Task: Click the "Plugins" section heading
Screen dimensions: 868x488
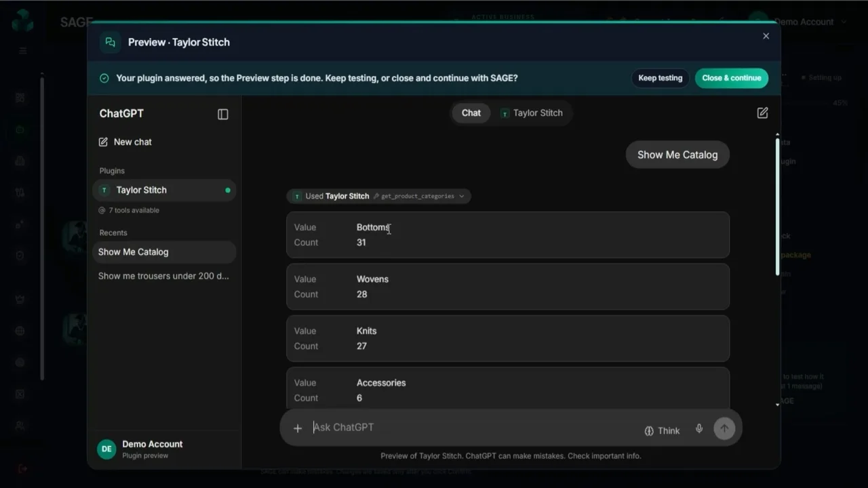Action: click(x=112, y=171)
